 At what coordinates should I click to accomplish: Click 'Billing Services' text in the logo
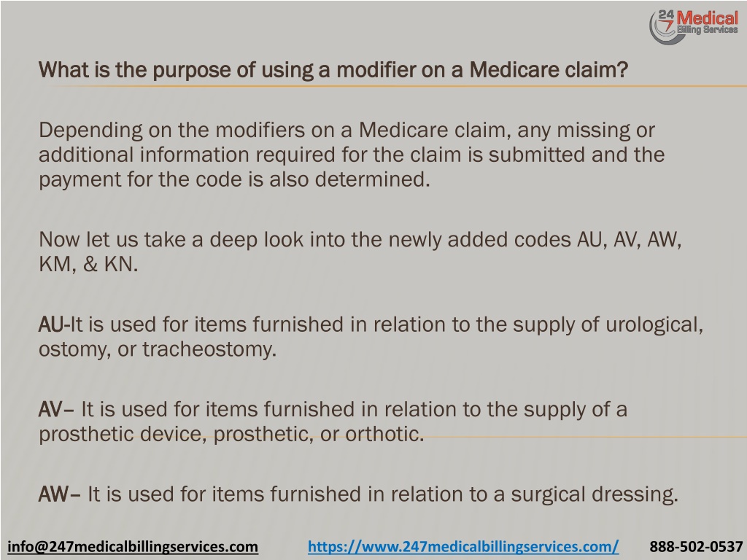708,30
